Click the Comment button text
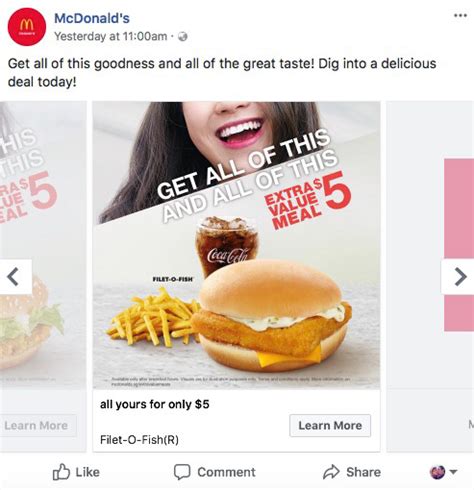Screen dimensions: 474x490 (x=226, y=472)
